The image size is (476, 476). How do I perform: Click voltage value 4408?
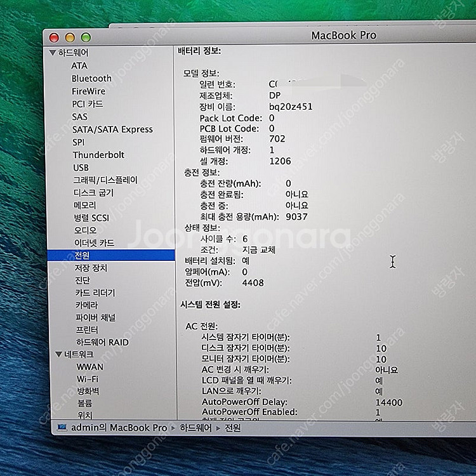coord(253,283)
